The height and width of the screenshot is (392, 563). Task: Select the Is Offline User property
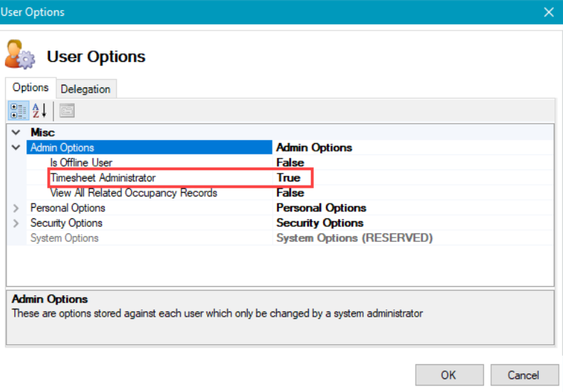tap(80, 163)
